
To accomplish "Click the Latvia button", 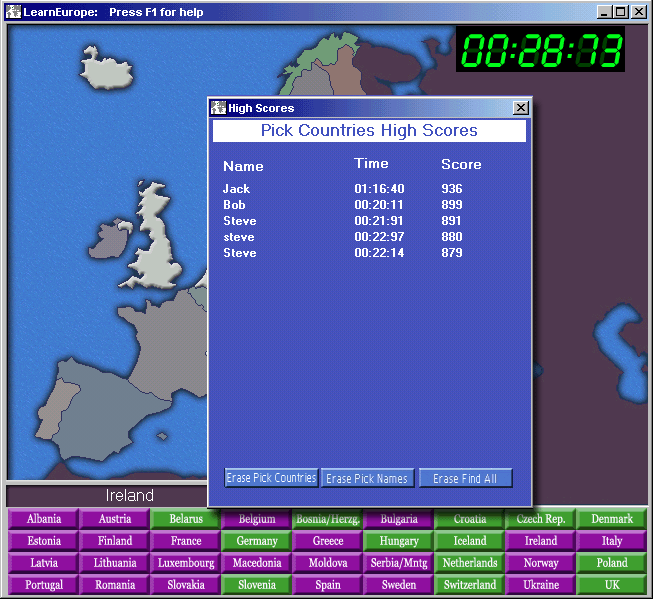I will (44, 563).
